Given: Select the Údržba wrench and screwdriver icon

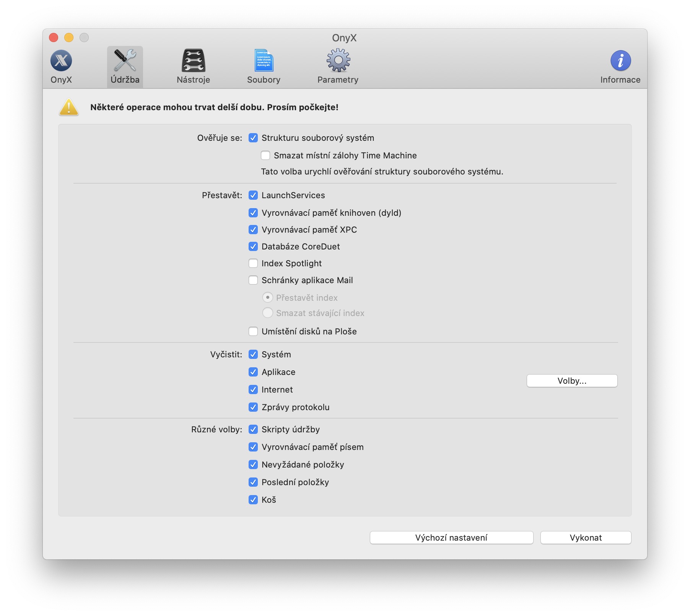Looking at the screenshot, I should (x=125, y=61).
